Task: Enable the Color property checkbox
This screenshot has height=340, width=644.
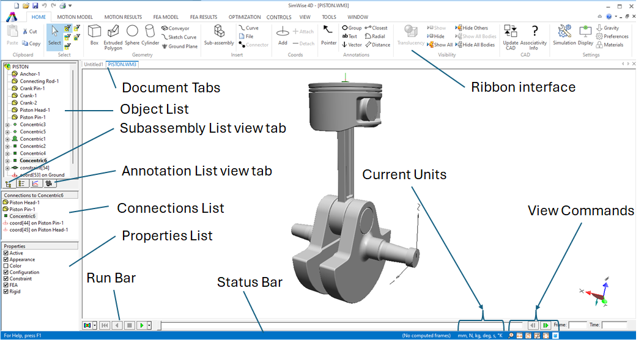Action: coord(6,265)
